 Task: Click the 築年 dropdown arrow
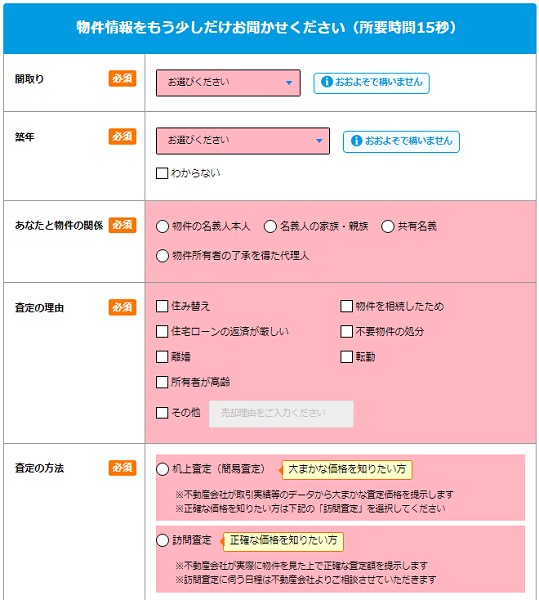(x=319, y=141)
